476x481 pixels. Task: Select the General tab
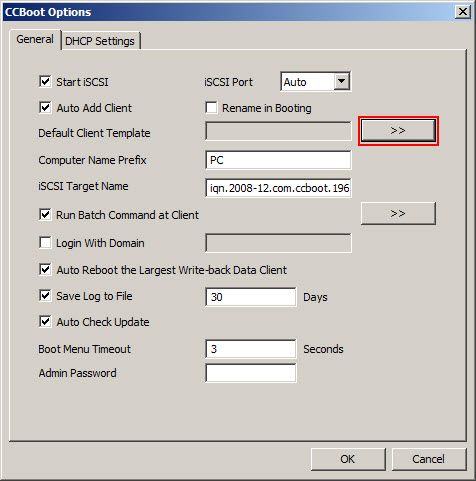35,39
